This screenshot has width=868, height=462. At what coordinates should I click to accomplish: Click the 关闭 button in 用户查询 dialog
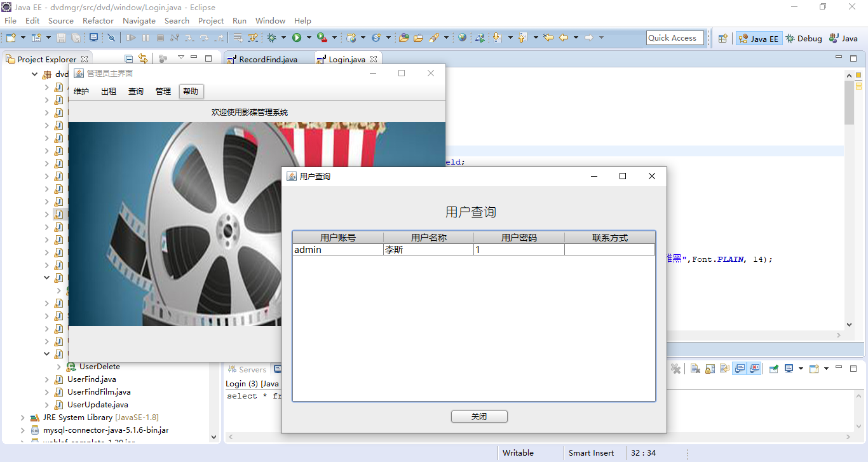pos(479,417)
